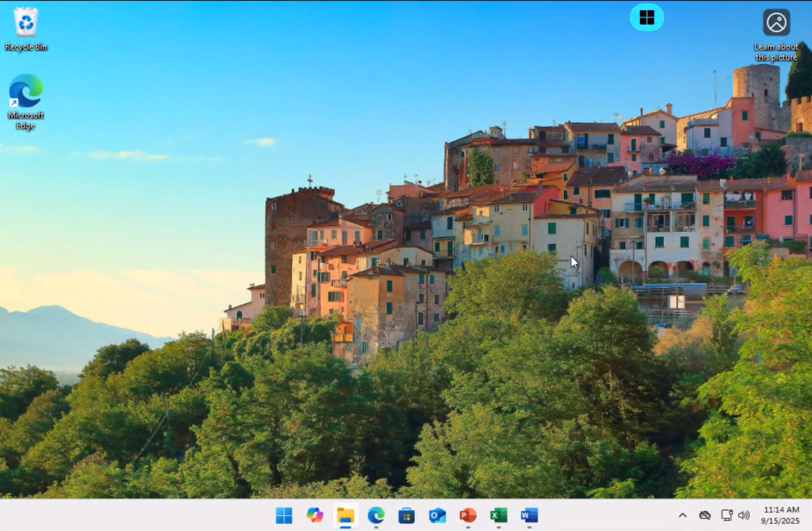Image resolution: width=812 pixels, height=531 pixels.
Task: Open Microsoft Edge from the taskbar
Action: [x=376, y=515]
